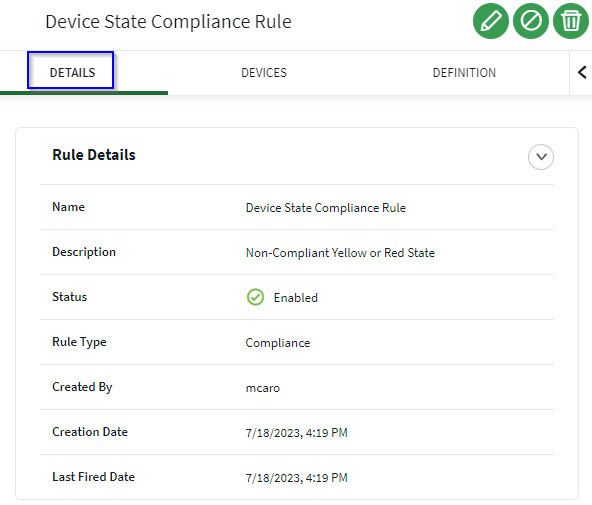
Task: Click the green Enabled checkmark icon
Action: [x=255, y=297]
